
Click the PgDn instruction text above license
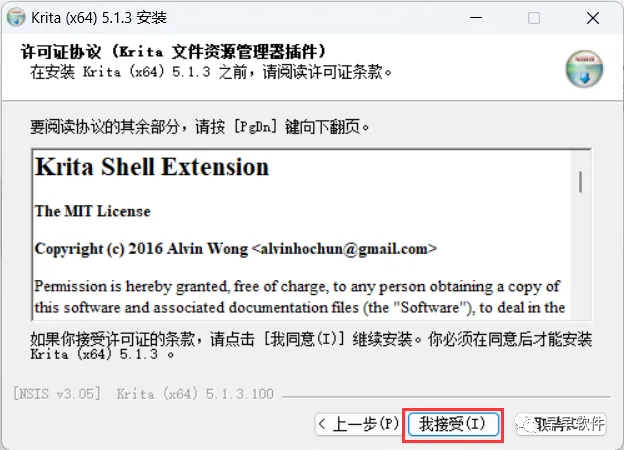pyautogui.click(x=200, y=127)
